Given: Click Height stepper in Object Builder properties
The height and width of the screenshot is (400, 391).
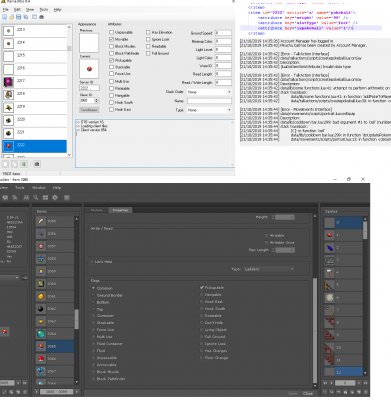Looking at the screenshot, I should coord(273,217).
